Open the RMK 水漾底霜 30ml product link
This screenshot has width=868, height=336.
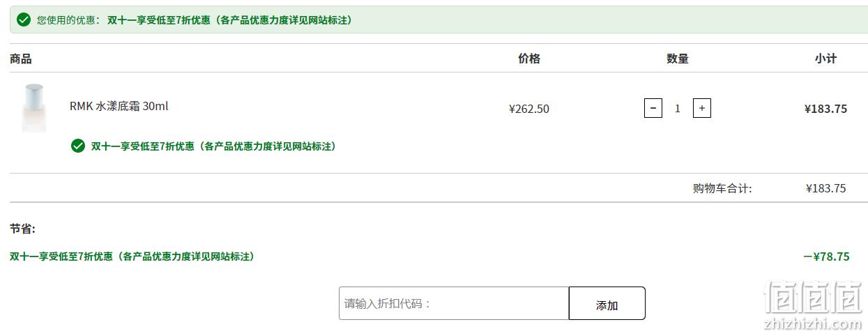[x=119, y=106]
